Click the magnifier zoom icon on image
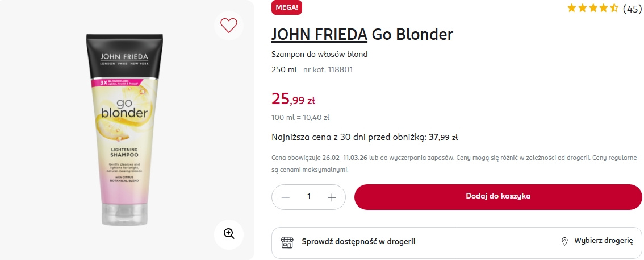The width and height of the screenshot is (644, 260). pyautogui.click(x=229, y=234)
